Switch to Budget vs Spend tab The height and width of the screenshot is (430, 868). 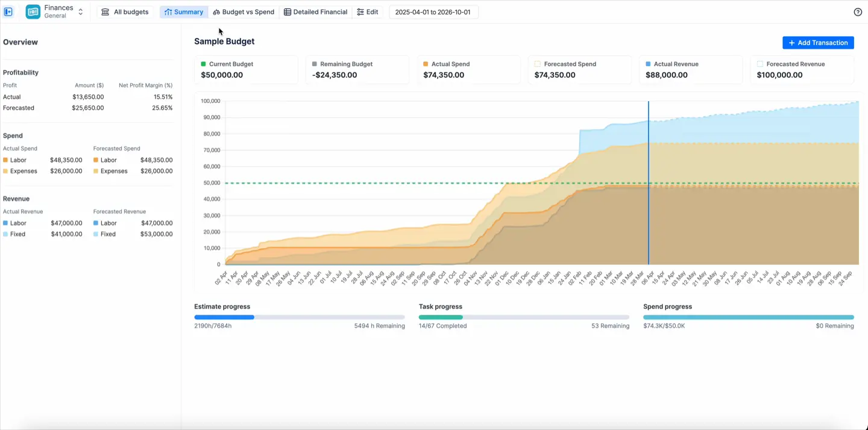(x=244, y=12)
